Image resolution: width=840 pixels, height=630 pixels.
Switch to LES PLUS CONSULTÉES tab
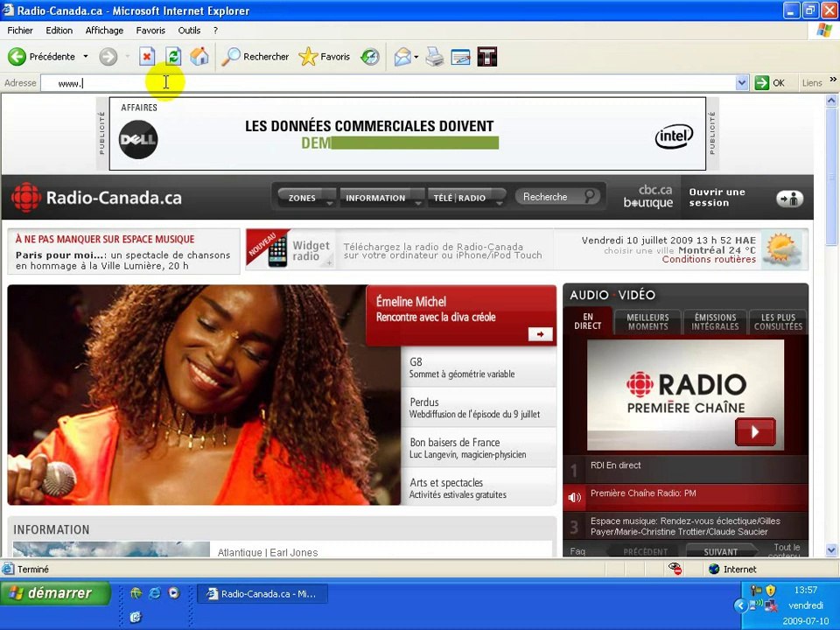(x=779, y=322)
